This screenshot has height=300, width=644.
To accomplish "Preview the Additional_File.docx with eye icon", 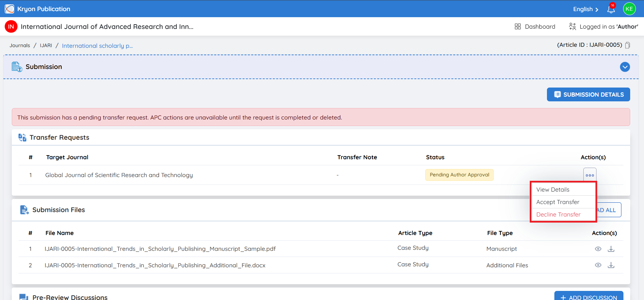I will tap(598, 265).
